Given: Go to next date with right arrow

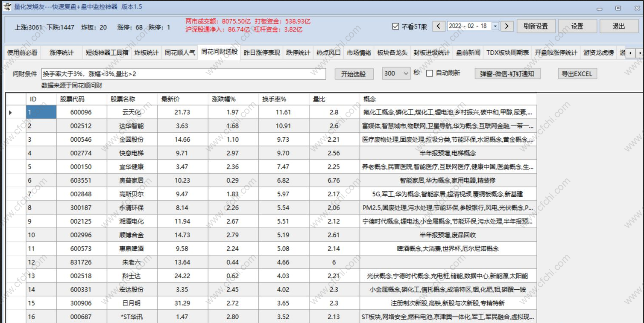Looking at the screenshot, I should (506, 26).
